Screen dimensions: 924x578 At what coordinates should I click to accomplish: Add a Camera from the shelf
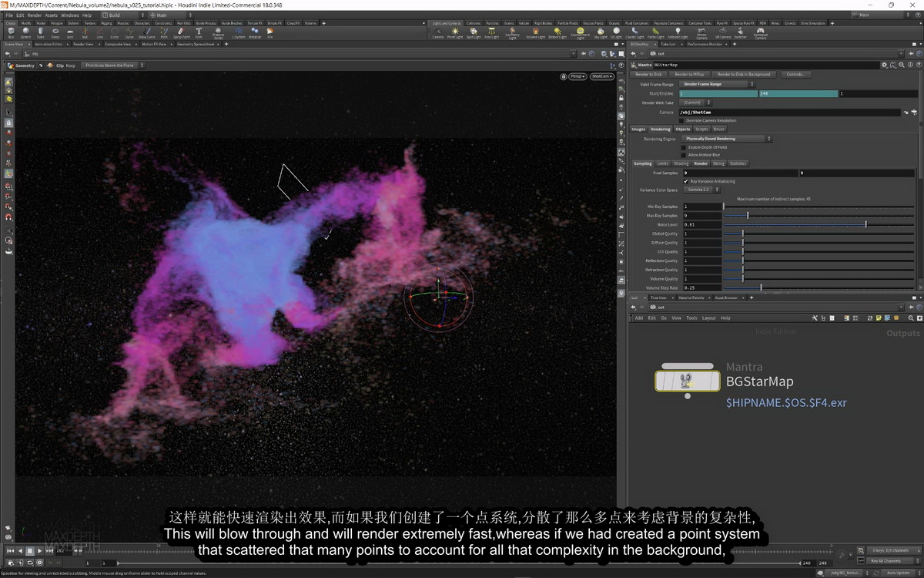click(437, 32)
